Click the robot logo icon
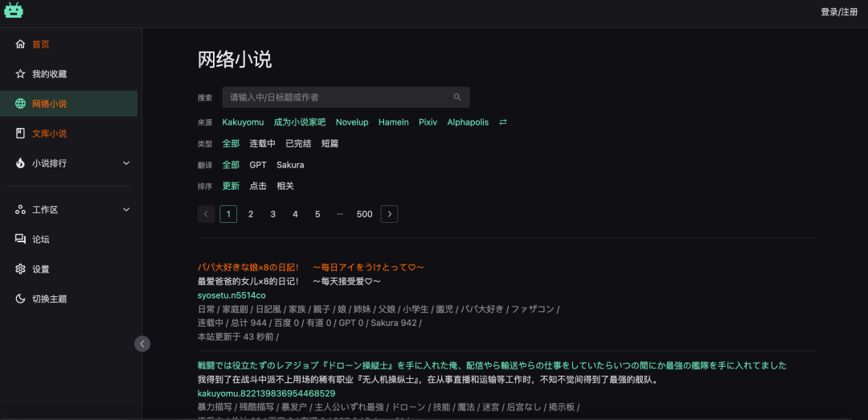The width and height of the screenshot is (868, 420). [14, 10]
